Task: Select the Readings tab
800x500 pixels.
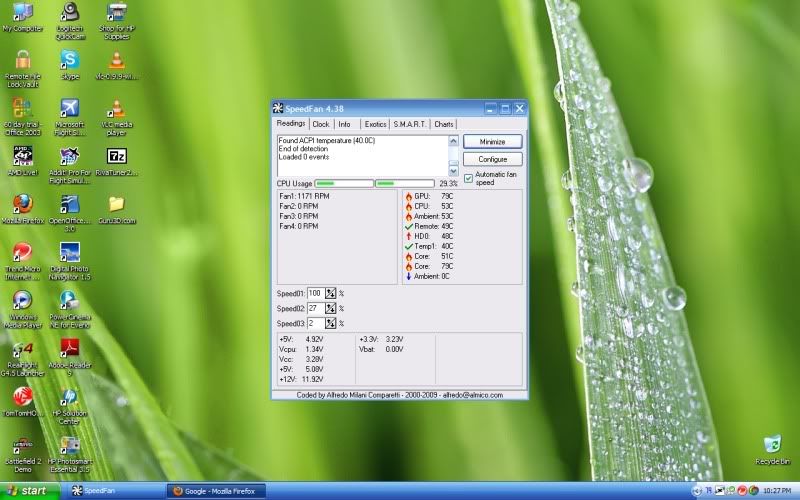Action: 291,123
